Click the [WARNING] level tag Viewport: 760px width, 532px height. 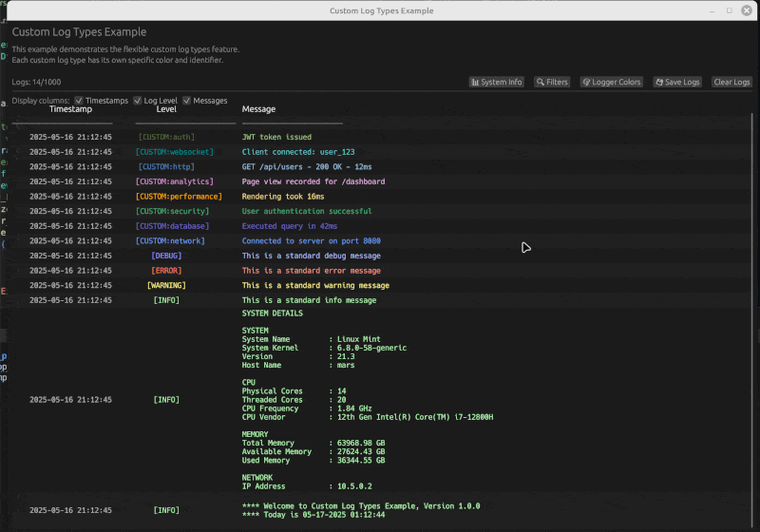click(166, 285)
